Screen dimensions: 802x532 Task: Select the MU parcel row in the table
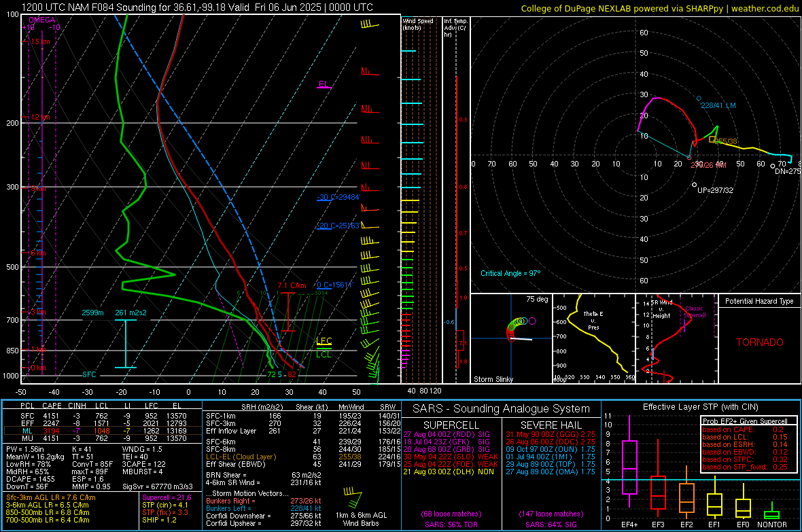pos(103,438)
